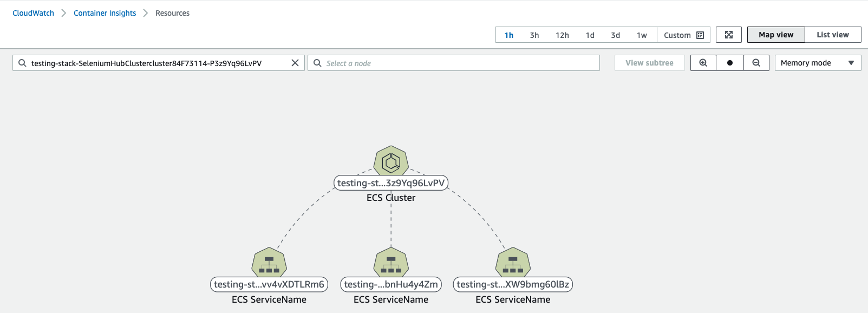Select the 3d time range
Image resolution: width=868 pixels, height=313 pixels.
click(x=616, y=35)
